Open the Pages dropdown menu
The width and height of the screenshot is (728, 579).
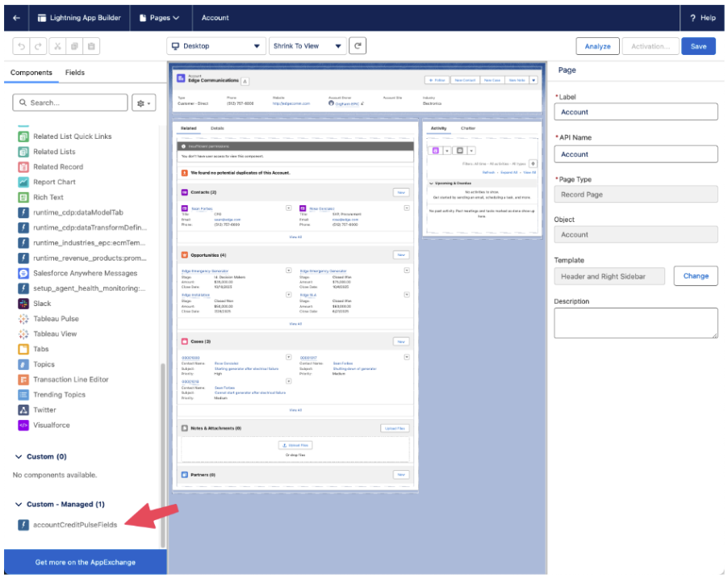pos(160,18)
